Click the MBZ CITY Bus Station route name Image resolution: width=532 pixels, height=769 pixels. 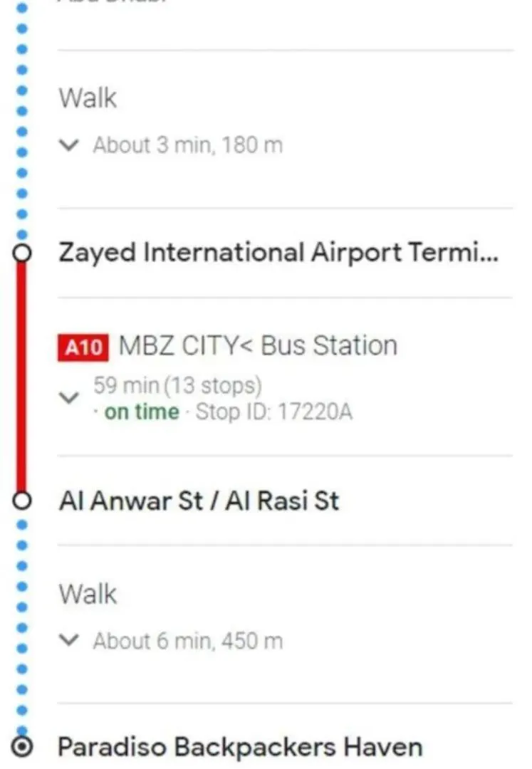258,346
